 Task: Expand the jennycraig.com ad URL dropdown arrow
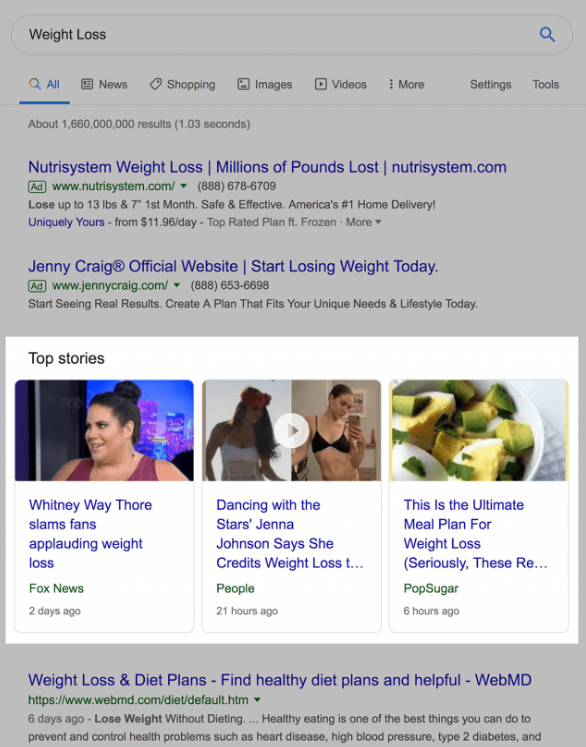pos(177,285)
